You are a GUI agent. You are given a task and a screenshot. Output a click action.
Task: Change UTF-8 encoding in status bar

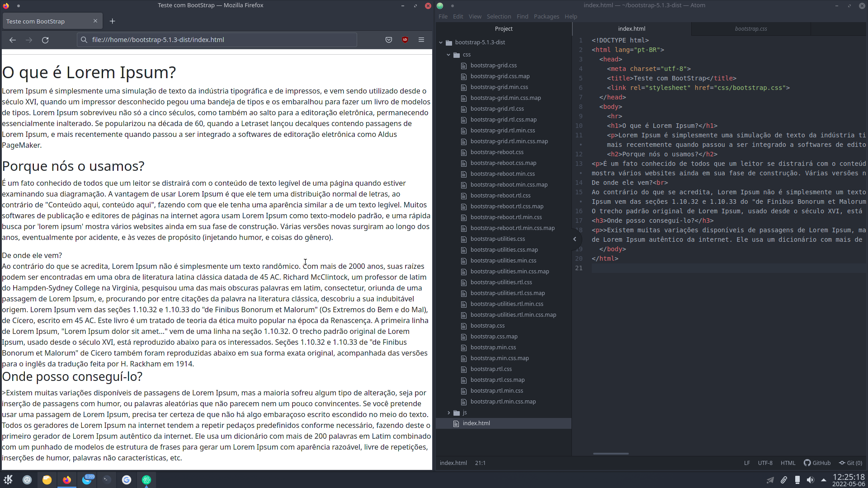(765, 463)
